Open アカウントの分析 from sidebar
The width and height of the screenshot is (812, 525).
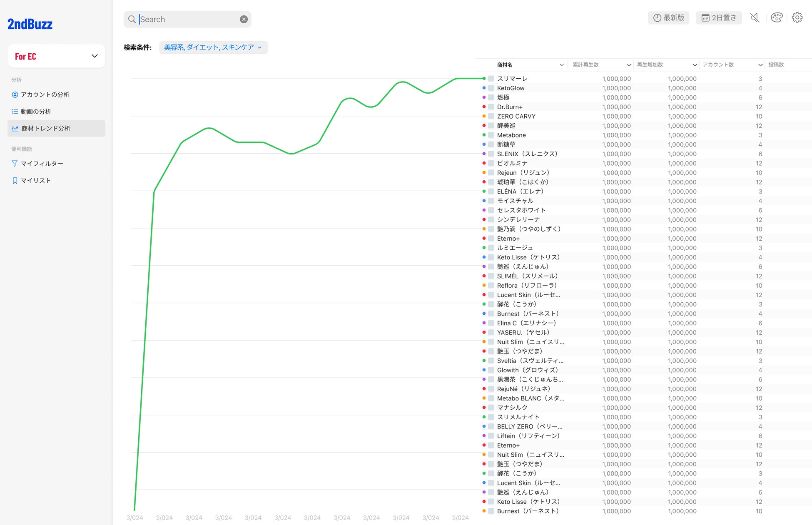tap(41, 95)
